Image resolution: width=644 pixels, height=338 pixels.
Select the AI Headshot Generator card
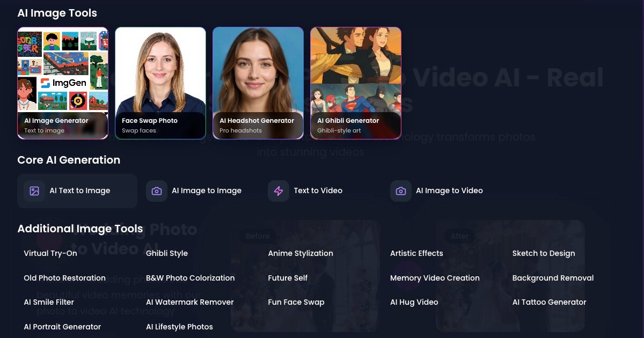tap(258, 83)
